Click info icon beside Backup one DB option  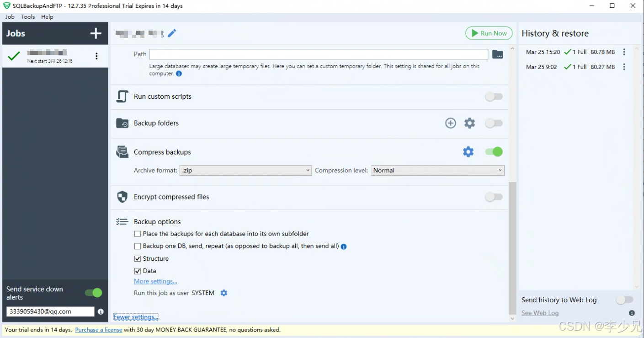click(344, 247)
